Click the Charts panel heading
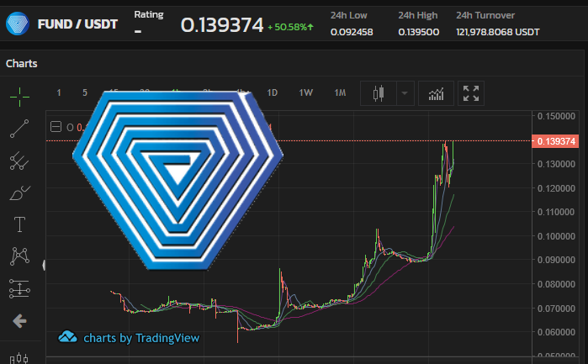This screenshot has height=364, width=588. 21,63
